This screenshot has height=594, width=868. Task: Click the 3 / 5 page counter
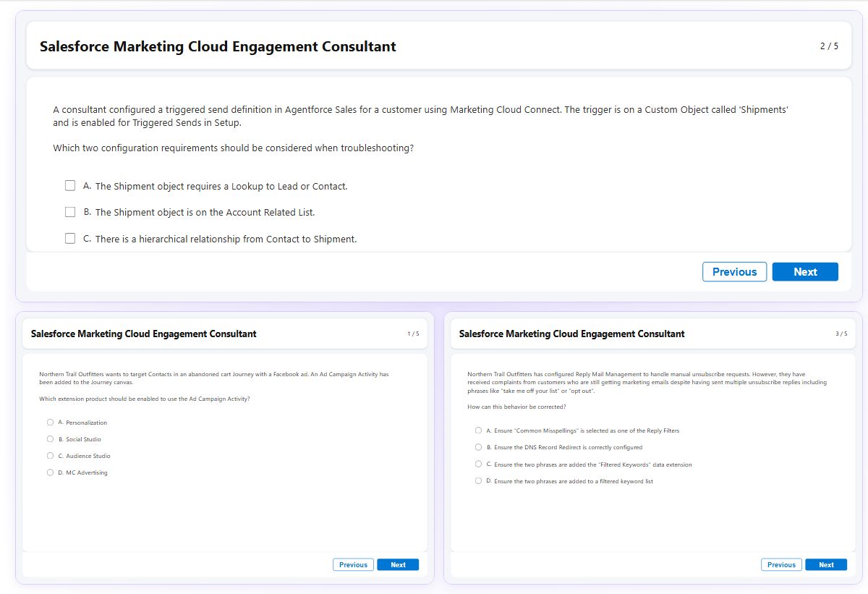point(841,334)
